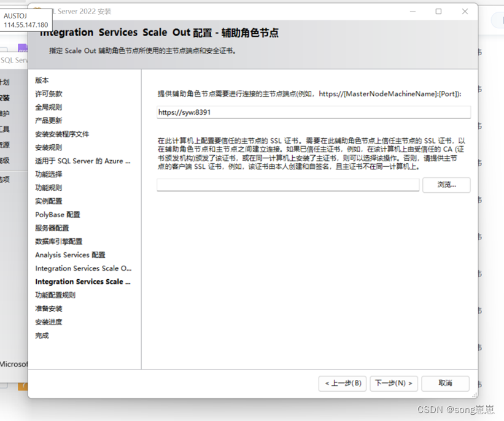Close the SQL Server 2022 安装 window

coord(465,12)
